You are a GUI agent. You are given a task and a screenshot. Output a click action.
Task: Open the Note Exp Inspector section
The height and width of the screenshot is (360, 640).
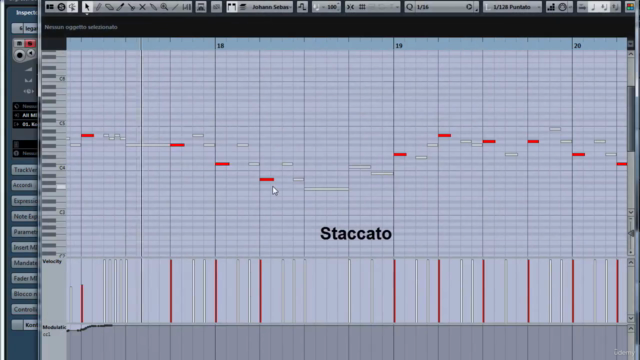point(24,216)
